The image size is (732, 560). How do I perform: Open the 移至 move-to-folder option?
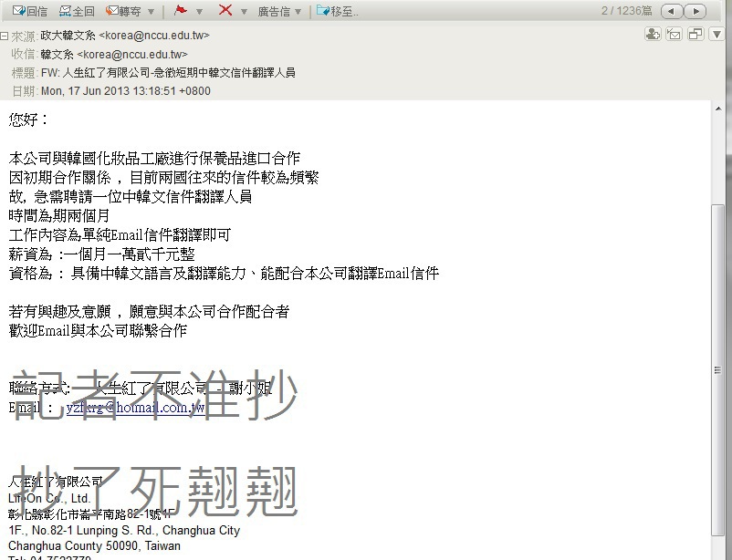pyautogui.click(x=337, y=11)
